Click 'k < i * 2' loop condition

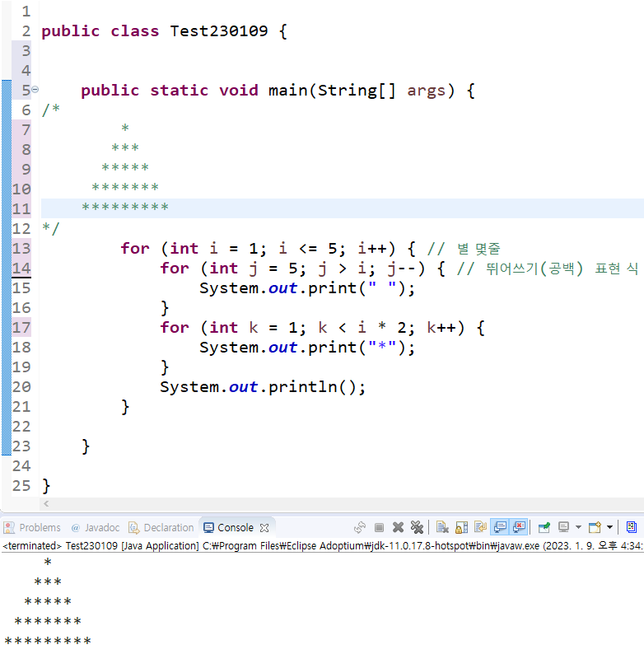362,328
